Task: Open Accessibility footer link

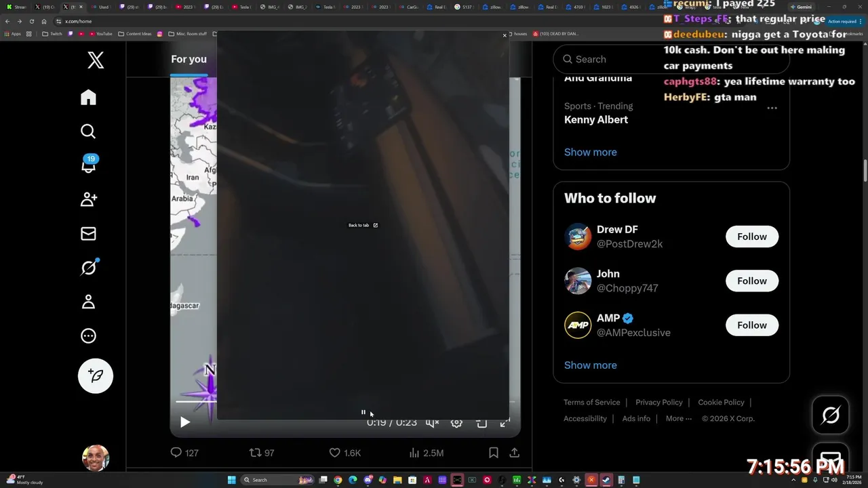Action: (x=585, y=419)
